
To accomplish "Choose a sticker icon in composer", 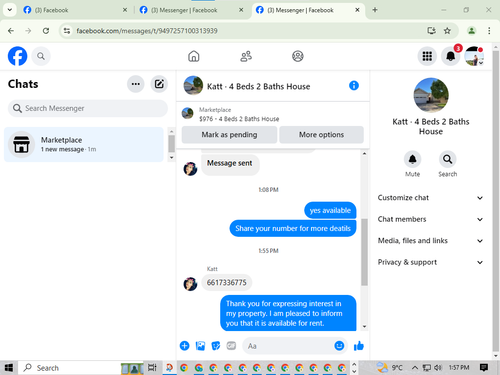I will (216, 346).
